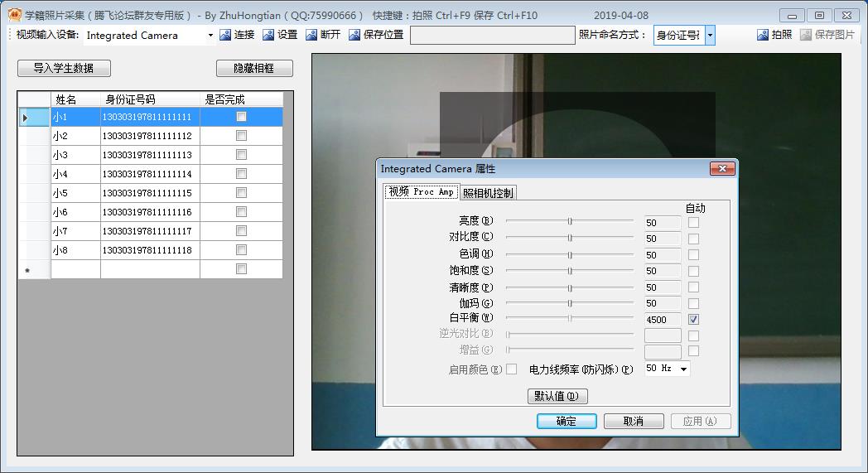Enable auto checkbox for 色调 hue
The image size is (868, 473).
[693, 255]
